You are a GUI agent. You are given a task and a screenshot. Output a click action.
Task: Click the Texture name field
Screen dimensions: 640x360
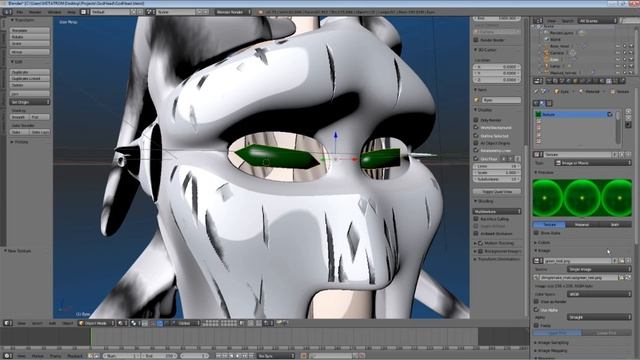click(x=578, y=155)
